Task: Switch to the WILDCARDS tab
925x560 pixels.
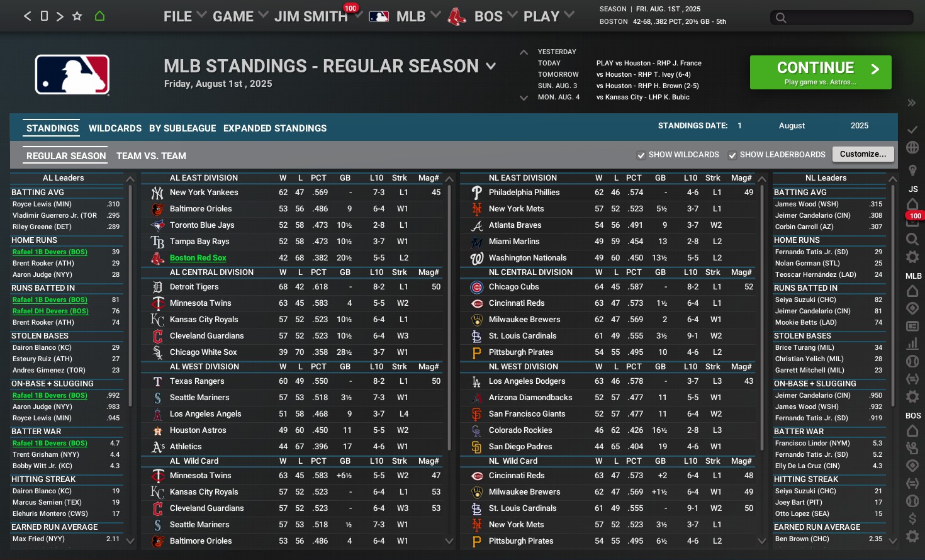Action: [115, 128]
